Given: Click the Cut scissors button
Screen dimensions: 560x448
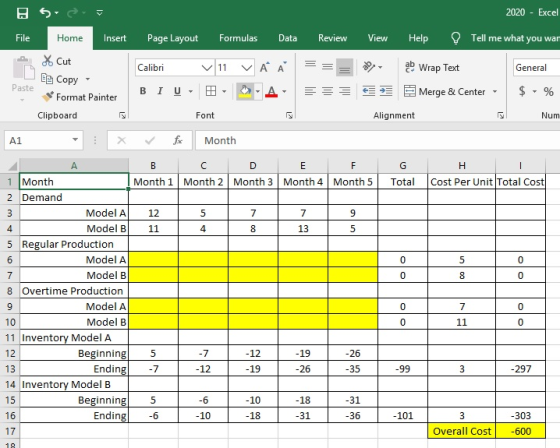Looking at the screenshot, I should (x=56, y=61).
